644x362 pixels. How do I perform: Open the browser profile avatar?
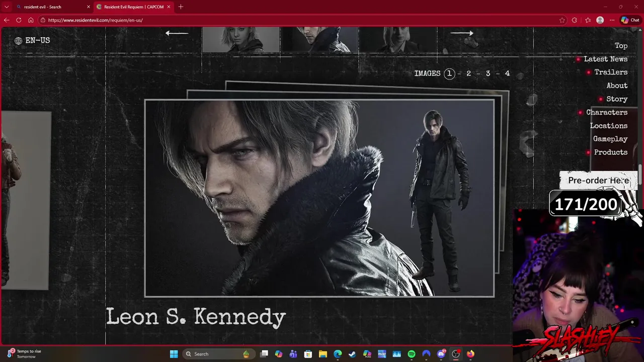click(x=600, y=20)
